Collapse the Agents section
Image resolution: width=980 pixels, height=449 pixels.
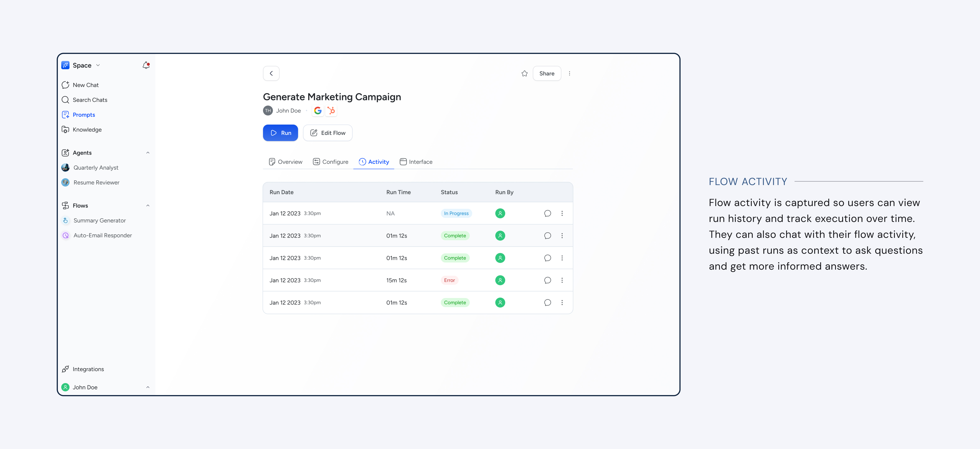click(x=148, y=153)
